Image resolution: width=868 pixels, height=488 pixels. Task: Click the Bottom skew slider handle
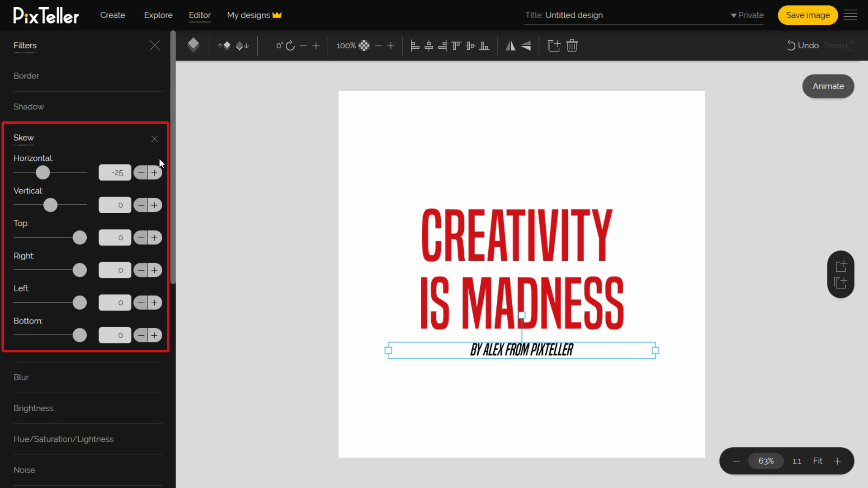pos(80,335)
